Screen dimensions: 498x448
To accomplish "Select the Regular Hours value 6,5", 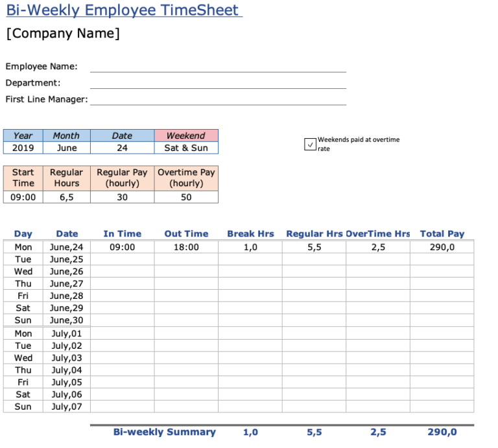I will pos(67,197).
